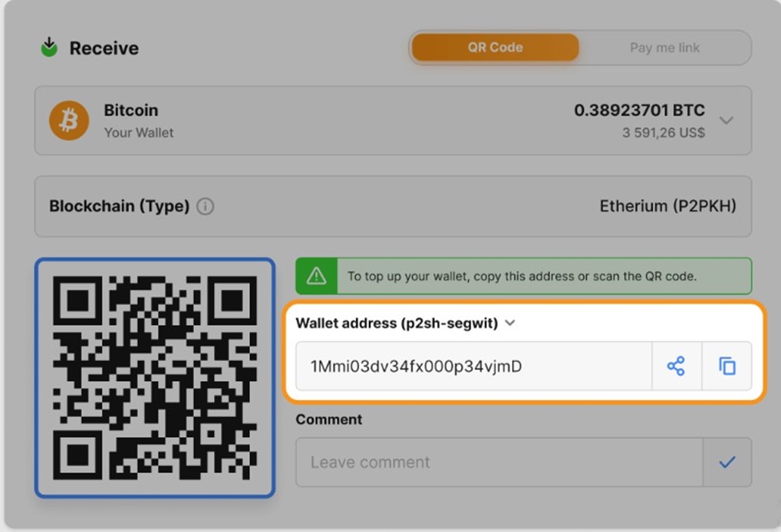
Task: Click the Wallet address (p2sh-segwit) label
Action: [x=397, y=323]
